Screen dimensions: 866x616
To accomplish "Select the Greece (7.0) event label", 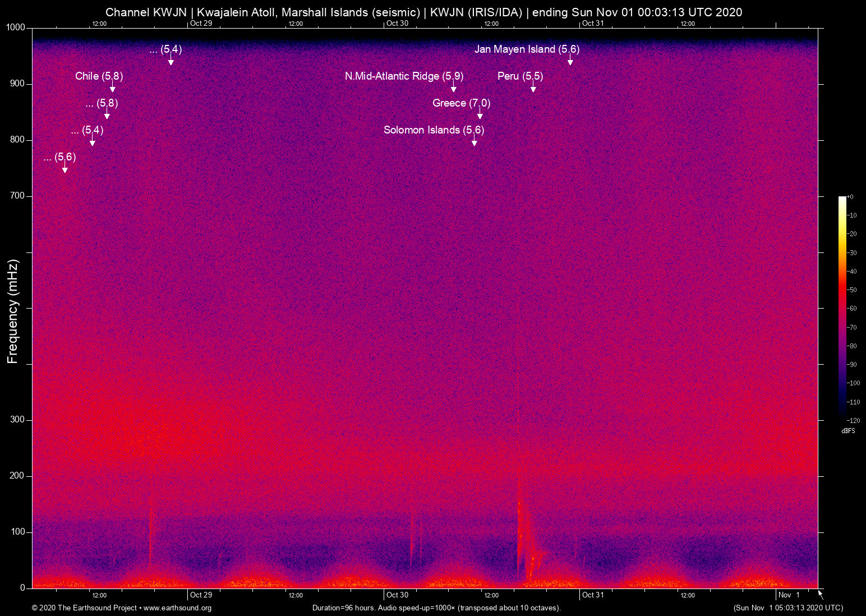I will pos(461,103).
